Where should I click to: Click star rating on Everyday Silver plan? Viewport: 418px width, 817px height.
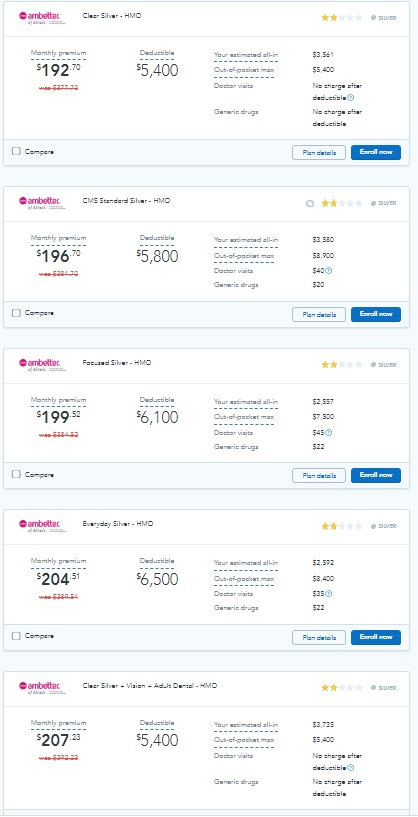pos(341,526)
